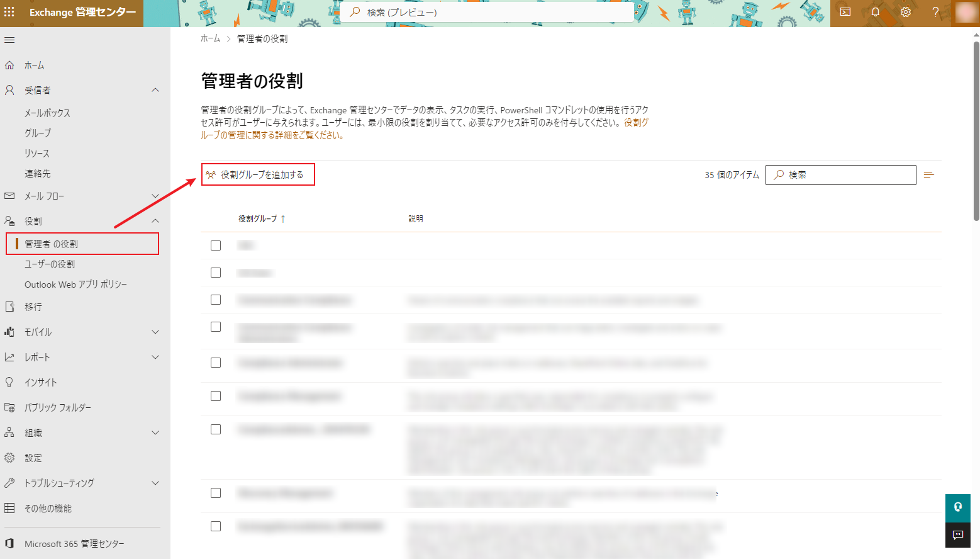Click the Settings gear icon in sidebar

(x=9, y=458)
